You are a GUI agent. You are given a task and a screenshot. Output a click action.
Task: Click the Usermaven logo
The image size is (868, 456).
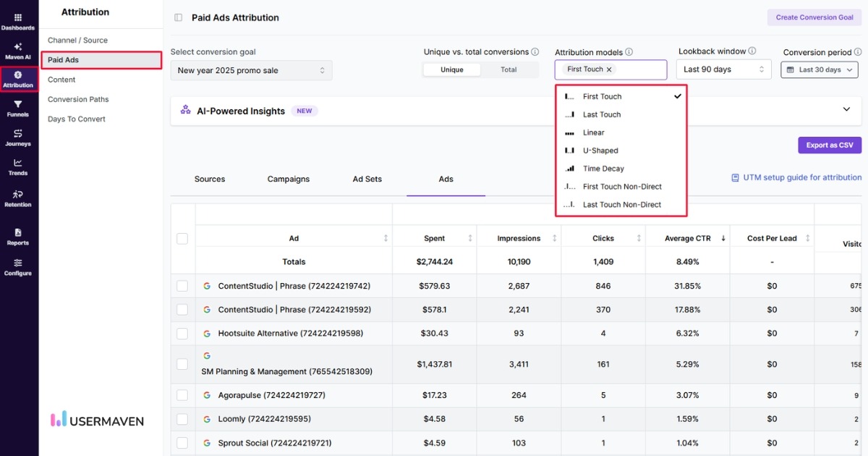coord(97,420)
